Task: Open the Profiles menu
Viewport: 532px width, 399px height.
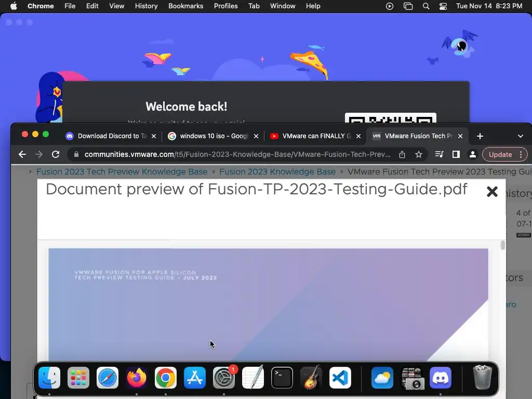Action: coord(225,6)
